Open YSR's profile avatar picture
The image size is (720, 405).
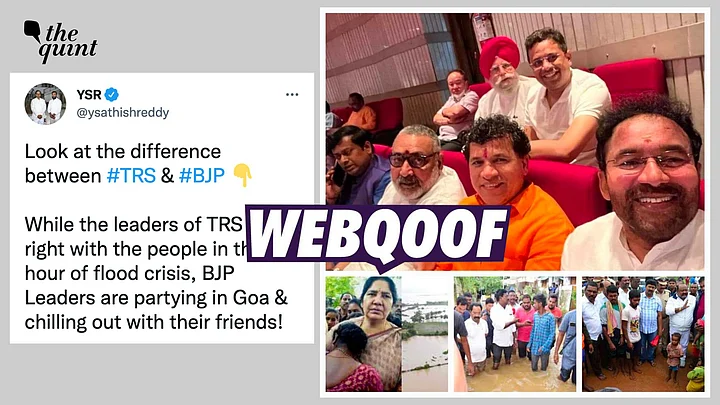pos(45,104)
